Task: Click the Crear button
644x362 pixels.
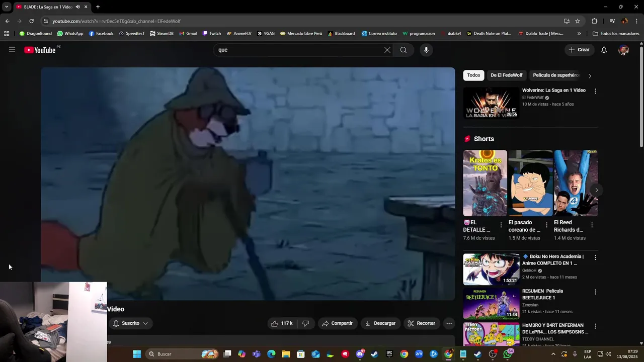Action: click(579, 50)
